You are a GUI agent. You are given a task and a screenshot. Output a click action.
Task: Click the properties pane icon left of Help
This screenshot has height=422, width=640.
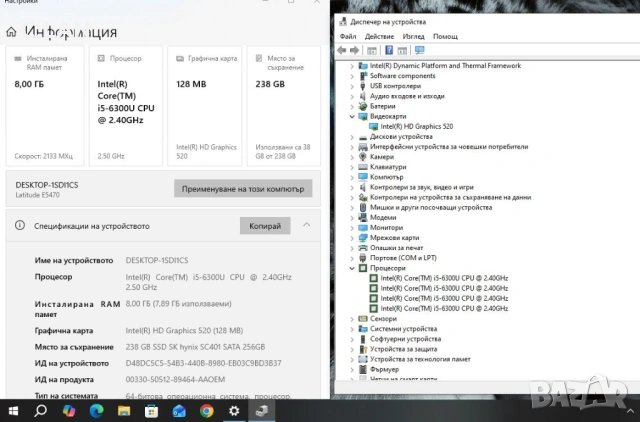pyautogui.click(x=372, y=51)
